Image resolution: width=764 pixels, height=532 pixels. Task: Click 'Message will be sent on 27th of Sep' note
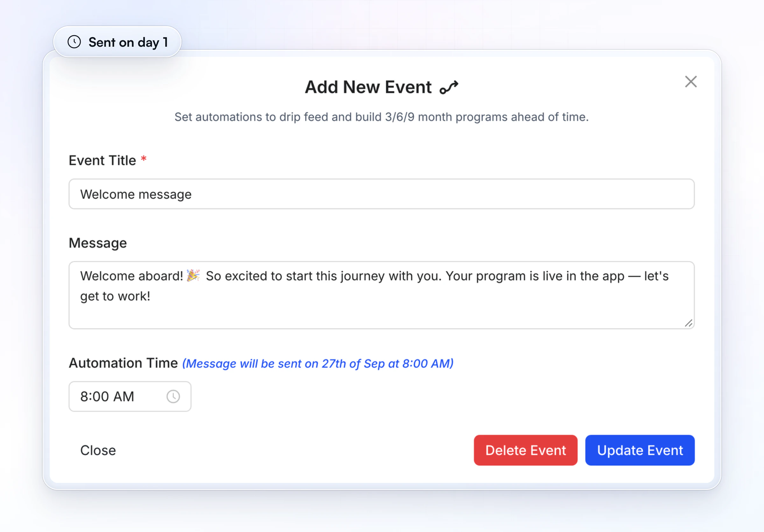[x=318, y=363]
